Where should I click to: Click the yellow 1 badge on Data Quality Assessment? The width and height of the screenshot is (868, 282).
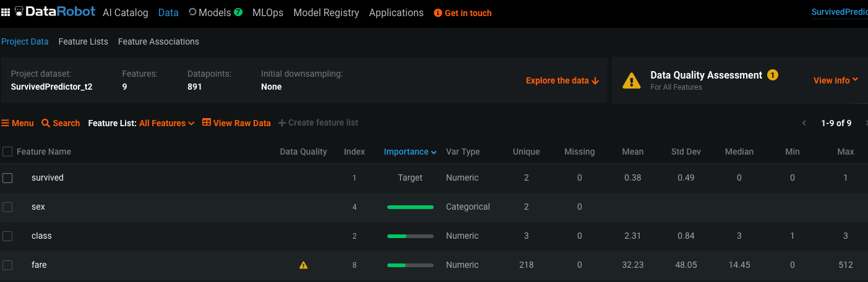pos(772,75)
